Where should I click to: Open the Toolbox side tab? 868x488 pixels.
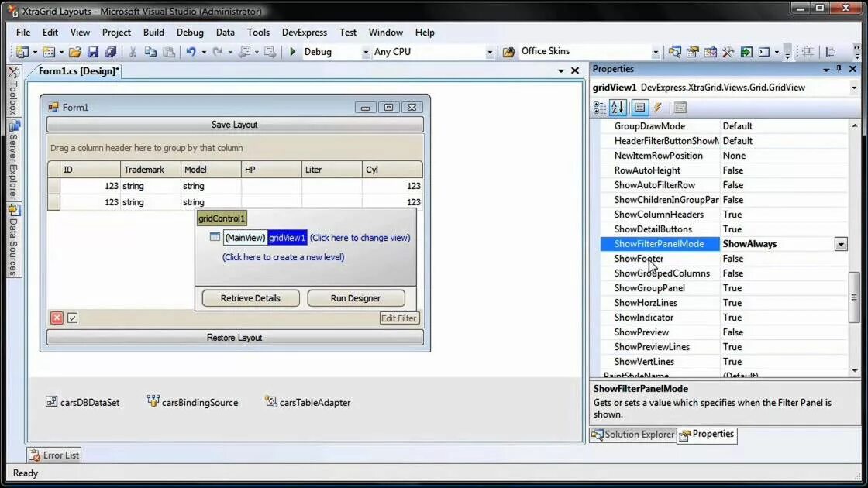point(14,91)
